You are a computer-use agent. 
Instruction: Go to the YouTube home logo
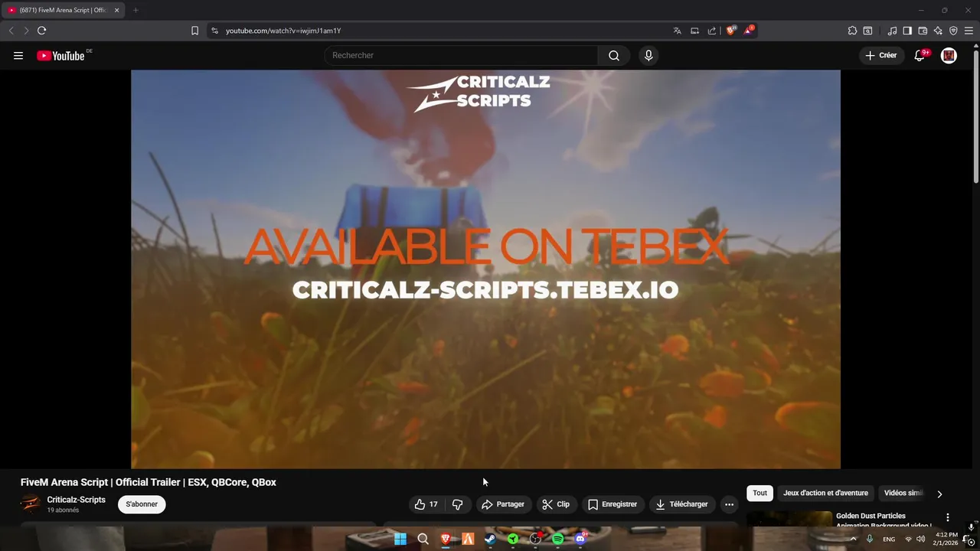point(60,56)
